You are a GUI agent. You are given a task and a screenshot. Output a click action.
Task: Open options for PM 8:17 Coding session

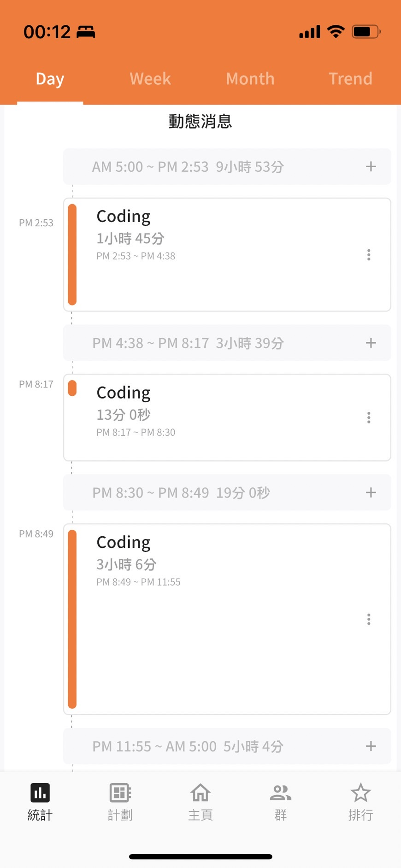369,417
